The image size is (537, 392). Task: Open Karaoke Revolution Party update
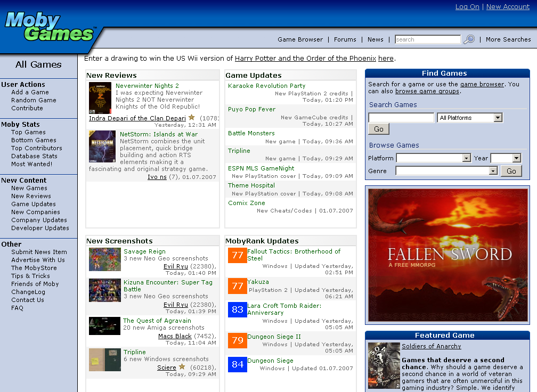pos(267,86)
